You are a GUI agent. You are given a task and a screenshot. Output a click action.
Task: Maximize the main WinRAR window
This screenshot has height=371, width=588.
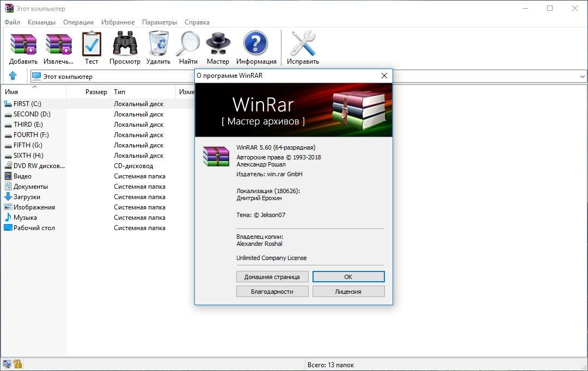pos(550,8)
